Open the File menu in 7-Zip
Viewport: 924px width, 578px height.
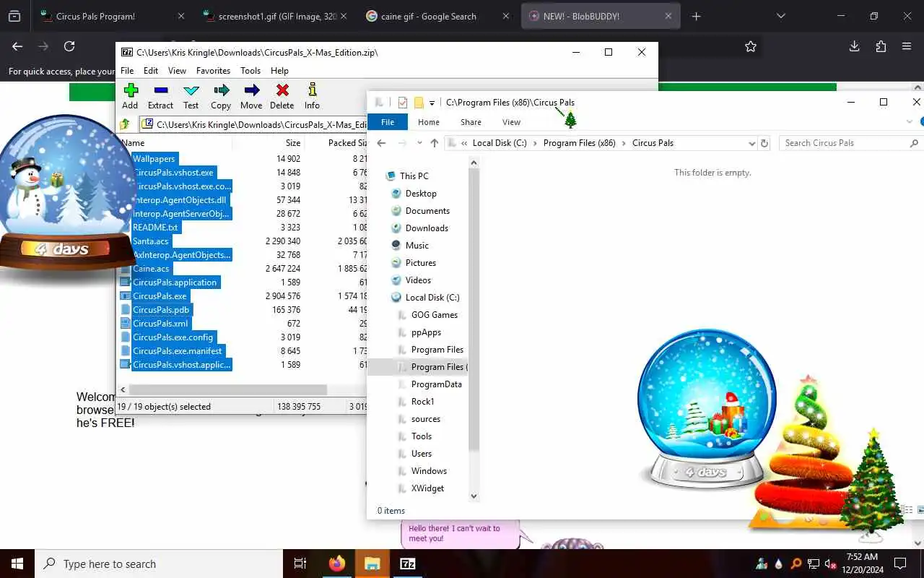click(x=127, y=71)
